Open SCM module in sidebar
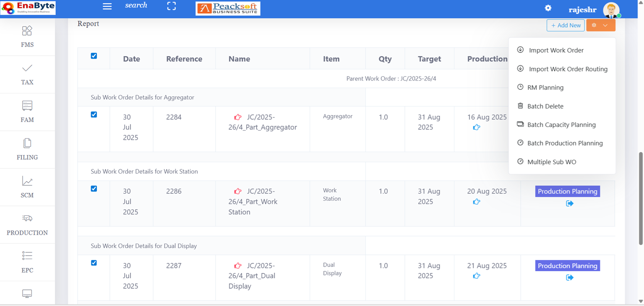The width and height of the screenshot is (644, 306). (x=27, y=187)
